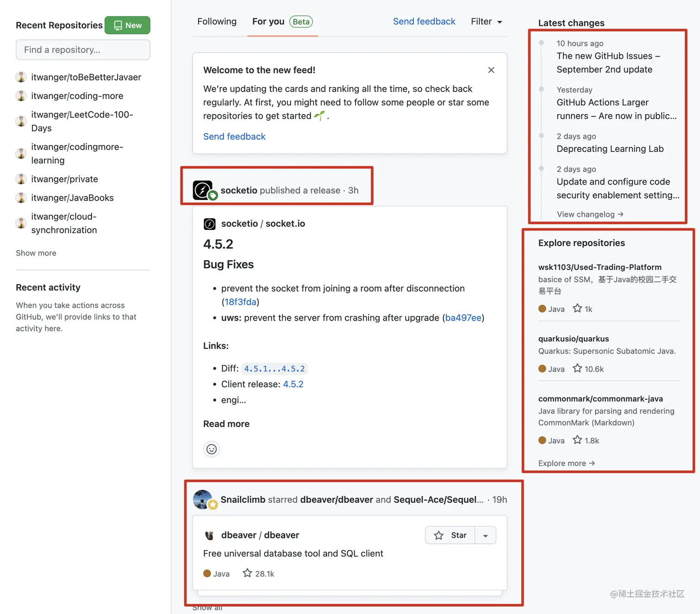Open Update and configure code security entry
The height and width of the screenshot is (614, 700).
[x=618, y=188]
